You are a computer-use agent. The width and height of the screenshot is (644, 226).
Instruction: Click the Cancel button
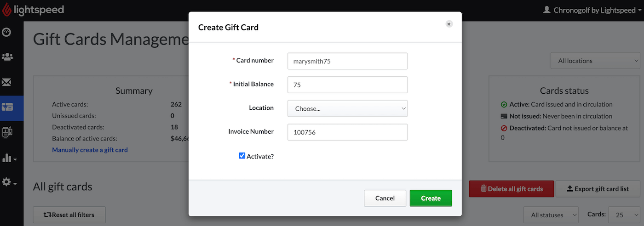point(385,198)
